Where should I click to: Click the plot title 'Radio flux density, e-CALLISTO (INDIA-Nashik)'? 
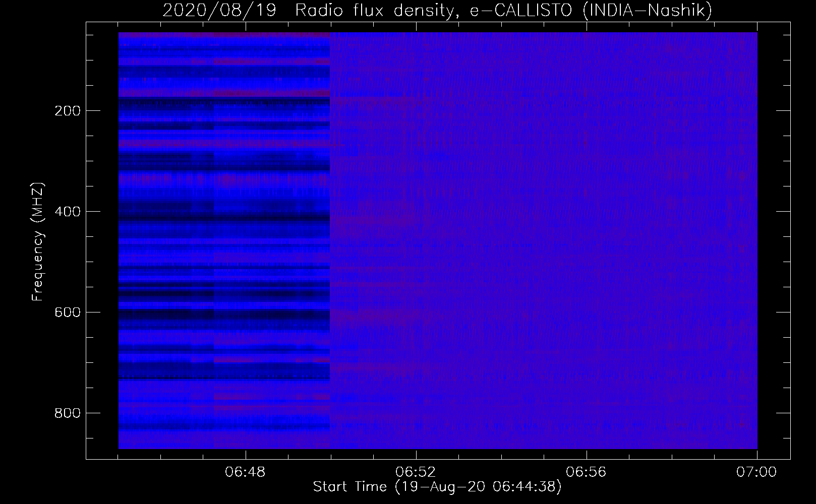503,11
